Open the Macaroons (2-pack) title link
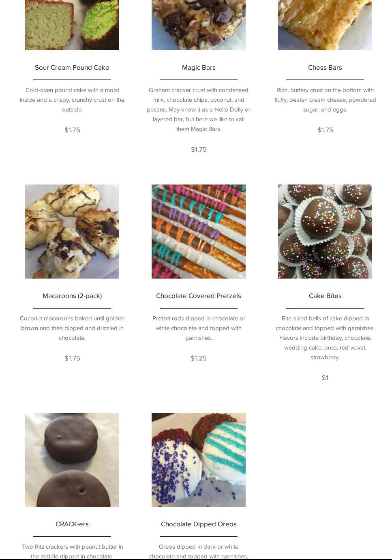The height and width of the screenshot is (560, 392). click(x=72, y=296)
